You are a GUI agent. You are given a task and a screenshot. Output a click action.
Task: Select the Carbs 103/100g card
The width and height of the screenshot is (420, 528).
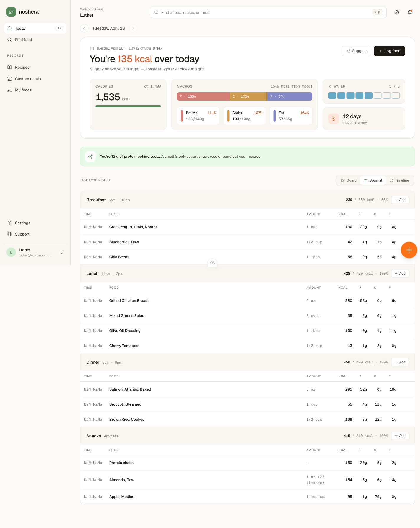click(x=244, y=116)
